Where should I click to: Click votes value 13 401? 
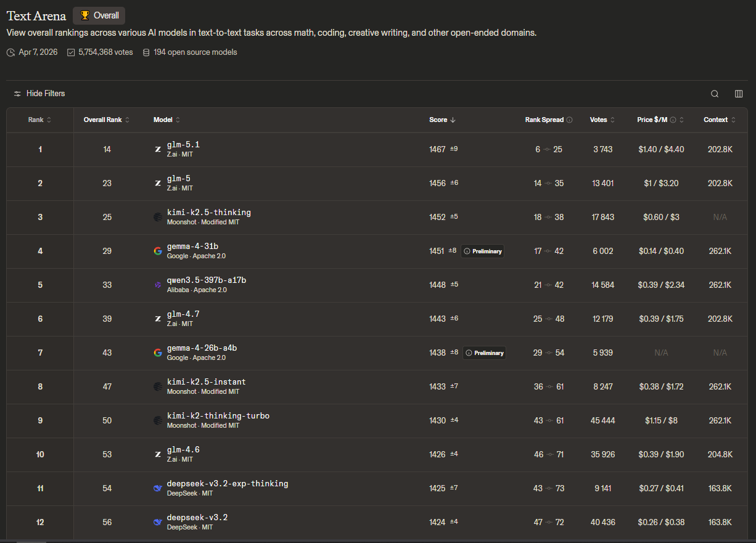coord(602,184)
